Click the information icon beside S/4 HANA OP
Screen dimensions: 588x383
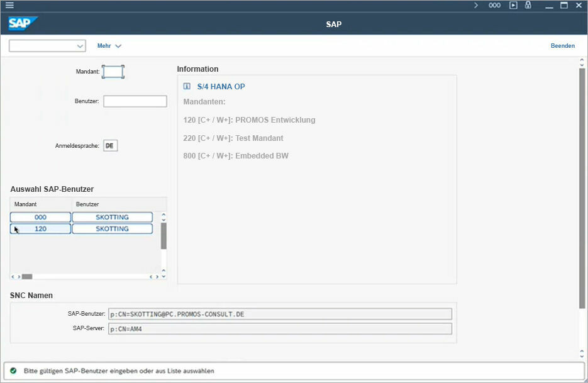187,86
